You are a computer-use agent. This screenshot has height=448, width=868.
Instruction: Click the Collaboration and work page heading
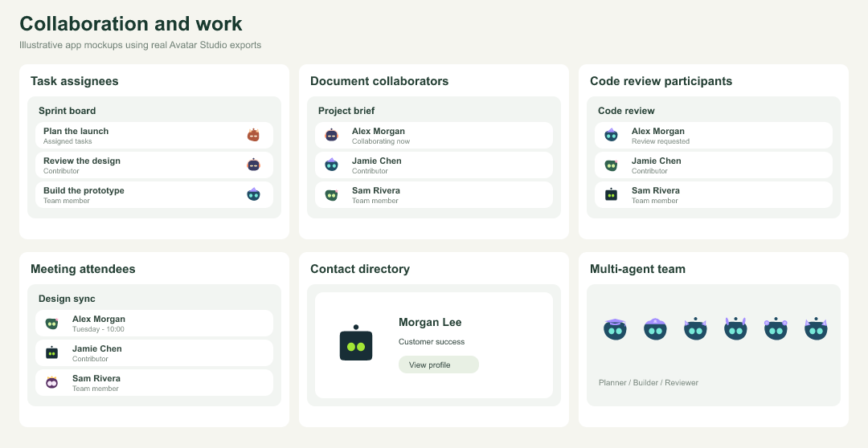(x=131, y=24)
